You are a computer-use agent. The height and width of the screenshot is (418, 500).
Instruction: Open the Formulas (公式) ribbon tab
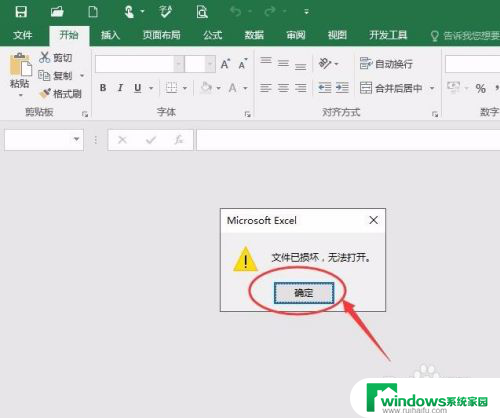pyautogui.click(x=213, y=35)
